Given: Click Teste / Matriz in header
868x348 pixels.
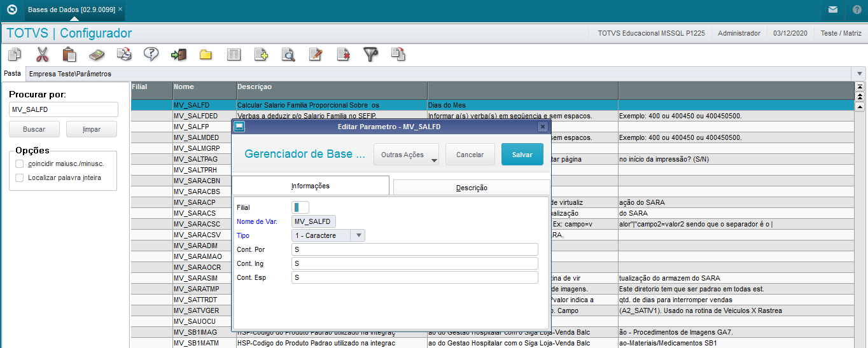Looking at the screenshot, I should (841, 33).
